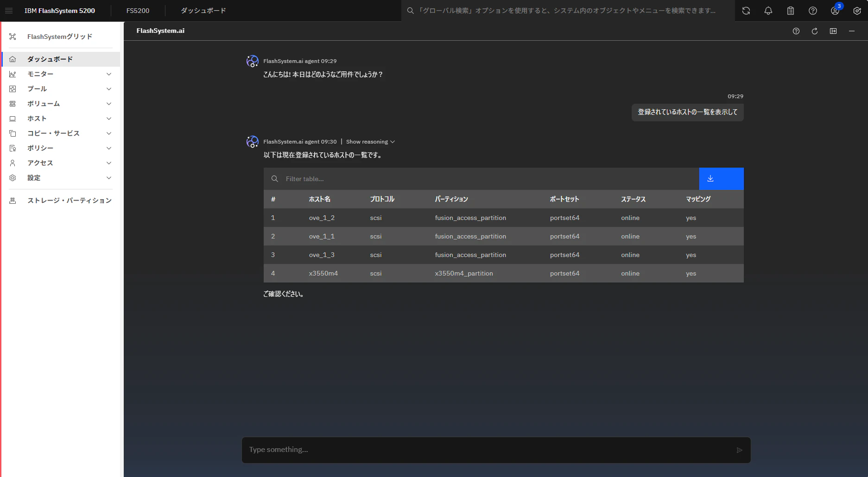Expand the アクセス menu chevron
Viewport: 868px width, 477px height.
point(109,163)
